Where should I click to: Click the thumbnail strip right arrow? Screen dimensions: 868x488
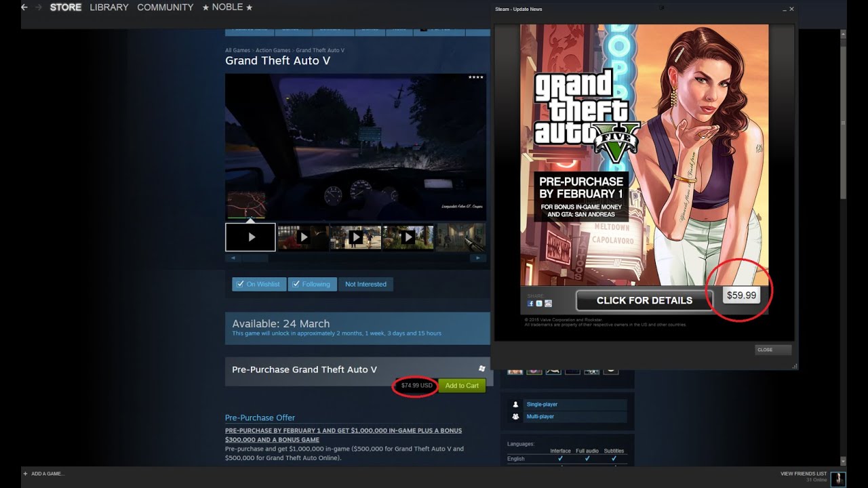479,258
